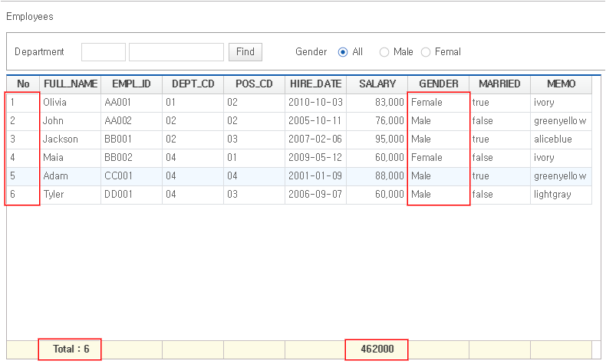
Task: Select the Femal gender radio option
Action: (x=426, y=52)
